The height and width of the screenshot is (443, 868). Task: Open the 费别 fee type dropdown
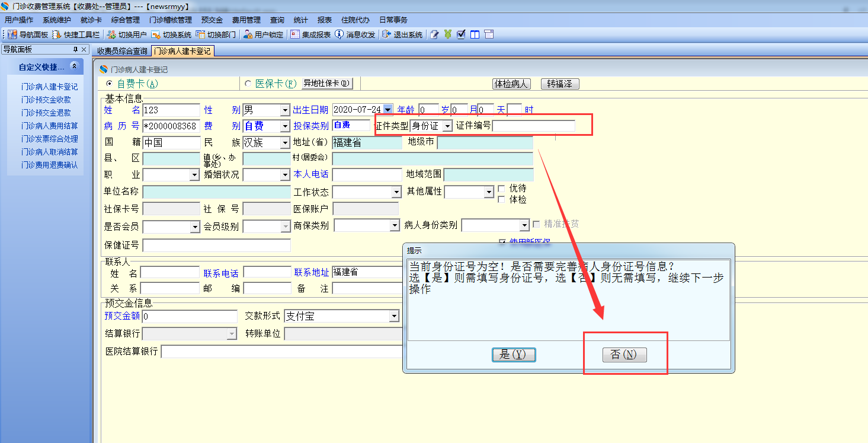[x=284, y=126]
